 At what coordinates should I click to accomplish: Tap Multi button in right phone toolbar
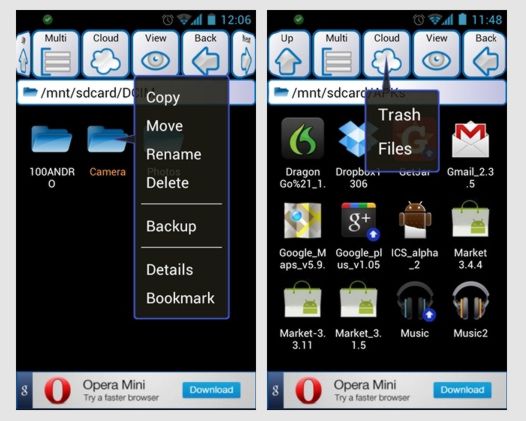[336, 54]
